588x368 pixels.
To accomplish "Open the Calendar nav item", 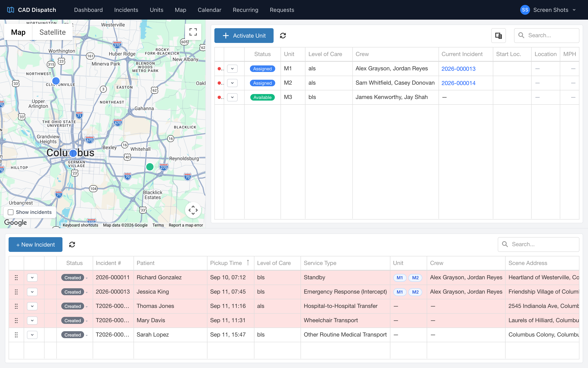I will (209, 10).
